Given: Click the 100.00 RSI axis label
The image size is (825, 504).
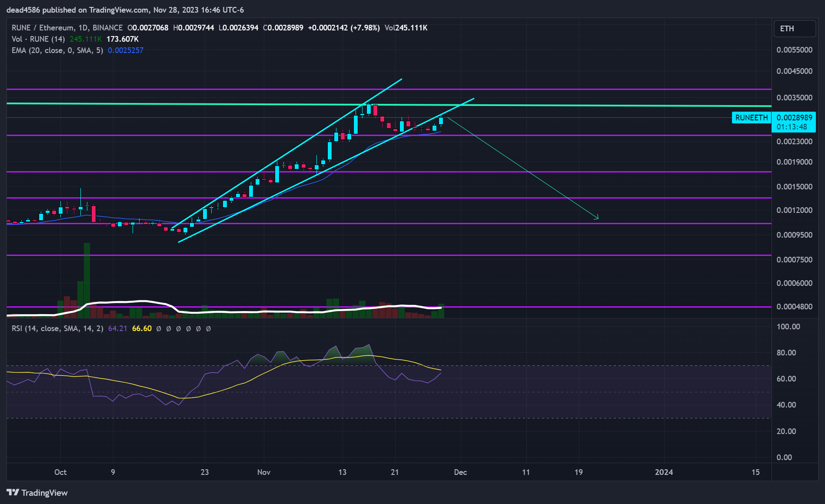Looking at the screenshot, I should pos(788,327).
